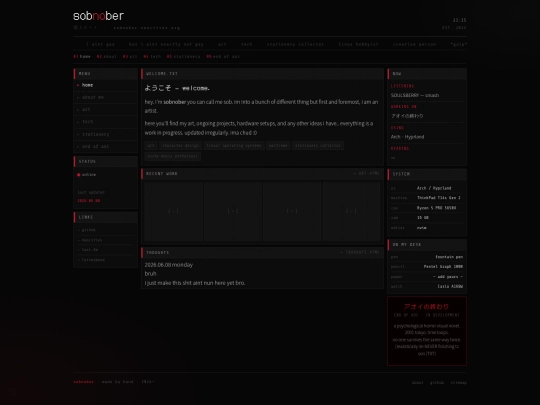
Task: Click the アオイの終わり working-on entry in NOW panel
Action: [x=407, y=116]
